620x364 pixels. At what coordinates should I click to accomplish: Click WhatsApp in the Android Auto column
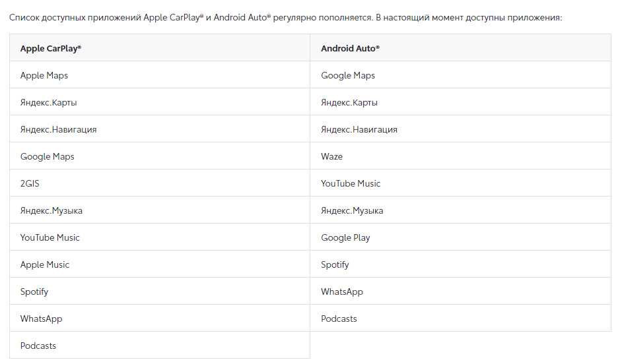click(x=342, y=291)
